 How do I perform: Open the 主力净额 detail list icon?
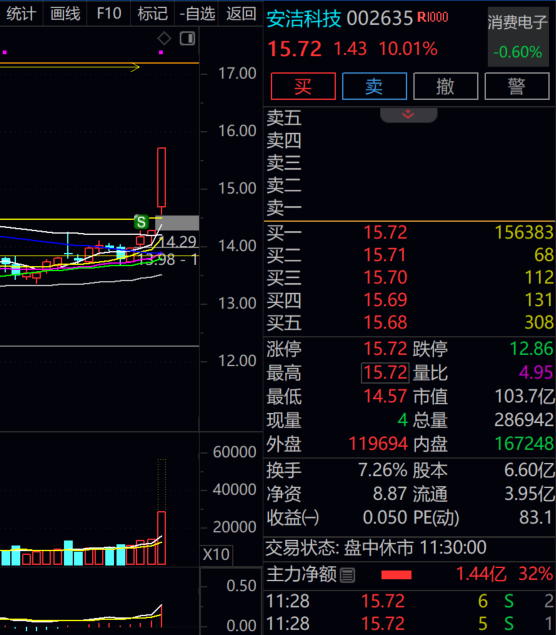pyautogui.click(x=347, y=575)
